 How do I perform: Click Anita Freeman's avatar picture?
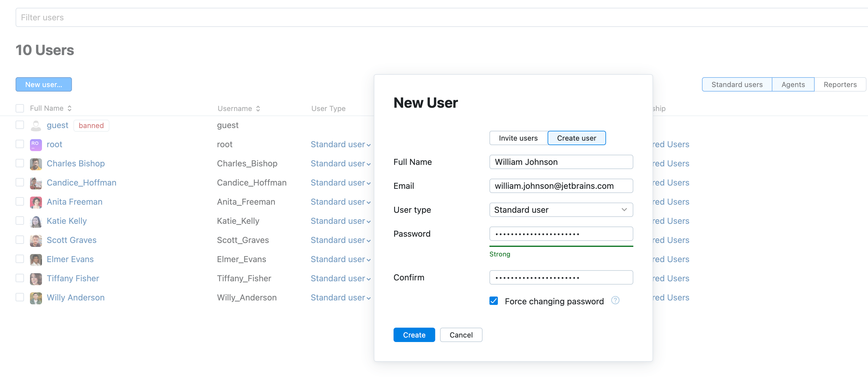click(36, 202)
